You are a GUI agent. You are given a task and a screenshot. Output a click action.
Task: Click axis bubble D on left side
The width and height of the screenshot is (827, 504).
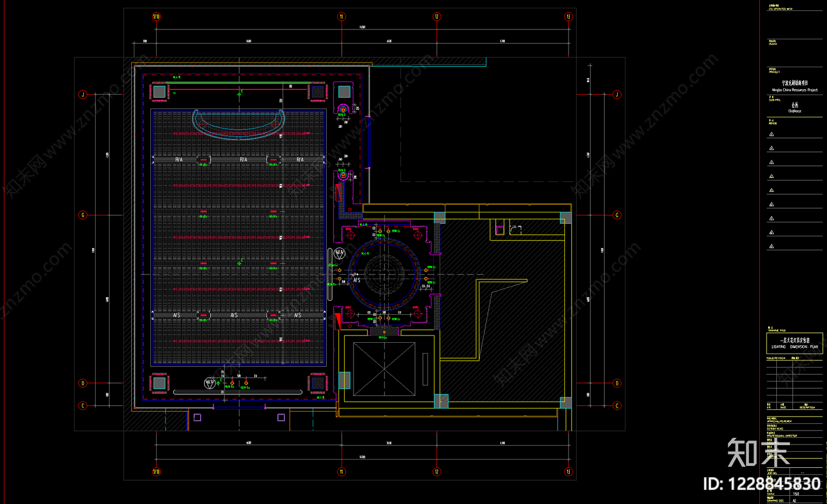(83, 383)
